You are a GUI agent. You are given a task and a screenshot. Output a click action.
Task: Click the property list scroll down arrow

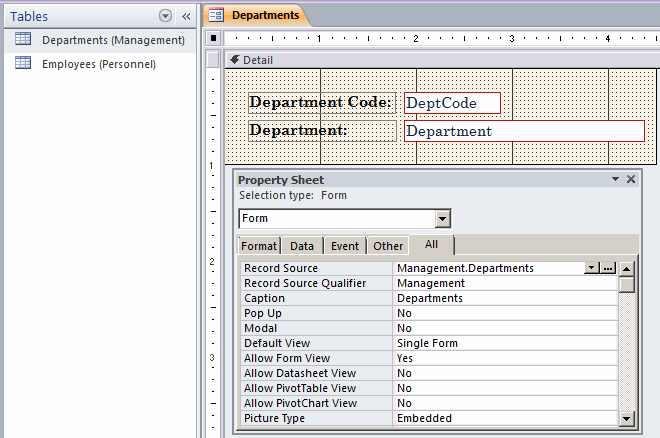[x=626, y=418]
